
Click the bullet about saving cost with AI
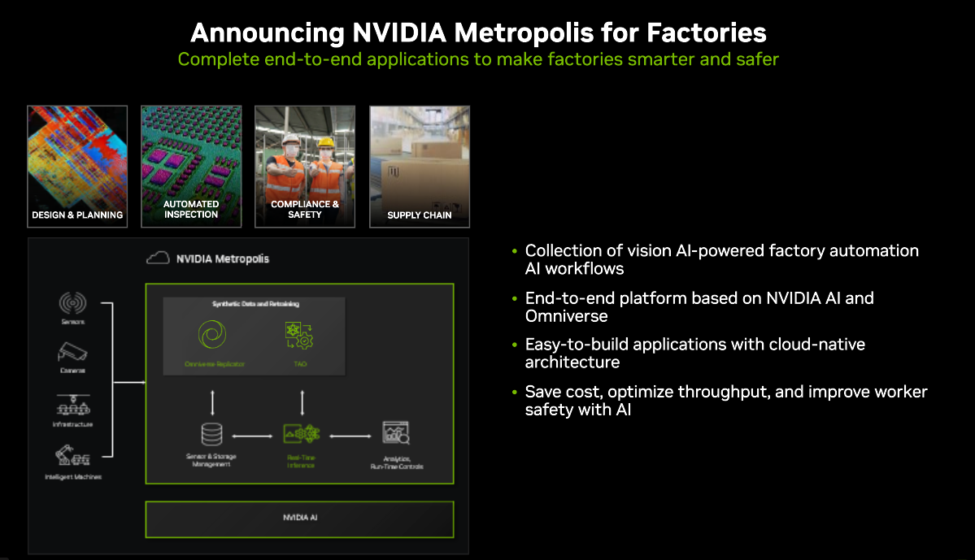pos(725,400)
